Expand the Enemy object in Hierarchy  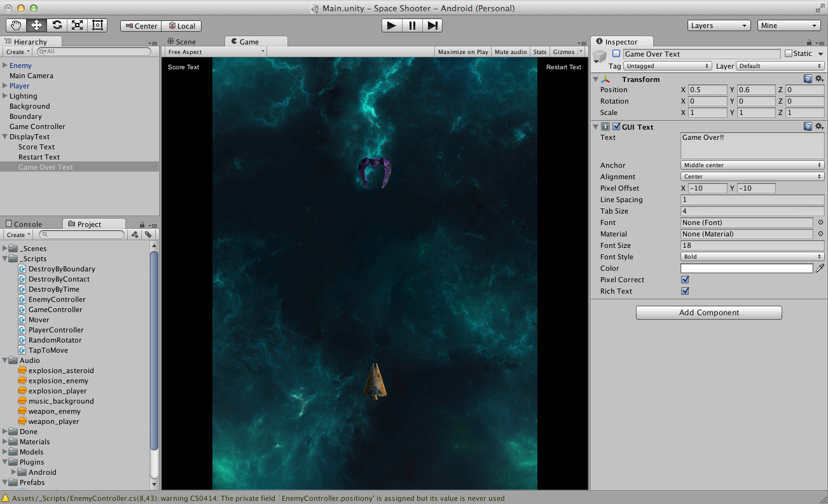(5, 65)
